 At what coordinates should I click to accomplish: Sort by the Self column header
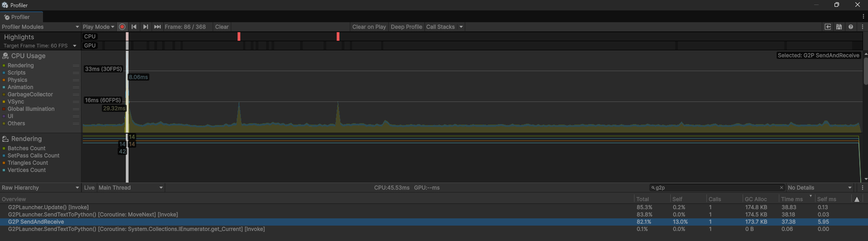(x=688, y=199)
